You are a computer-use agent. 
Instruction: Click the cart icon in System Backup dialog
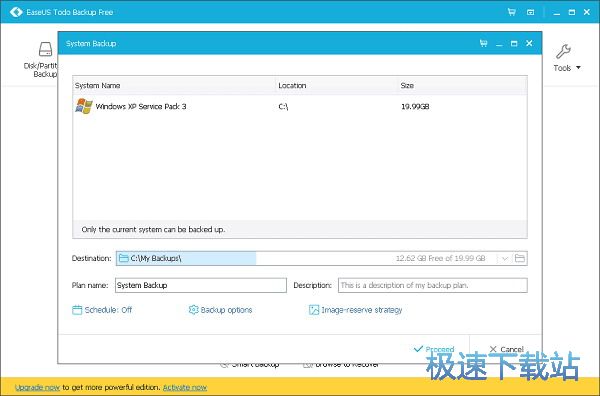[484, 43]
